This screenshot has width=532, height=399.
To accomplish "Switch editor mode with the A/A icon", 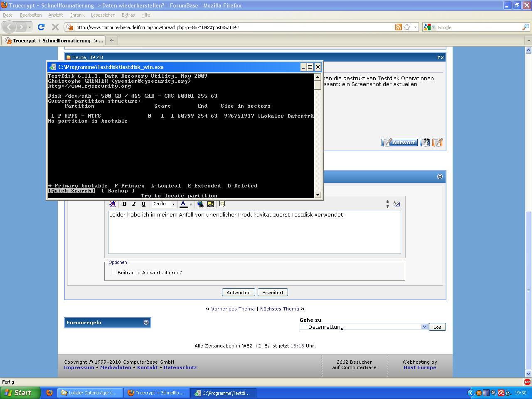I will tap(397, 204).
